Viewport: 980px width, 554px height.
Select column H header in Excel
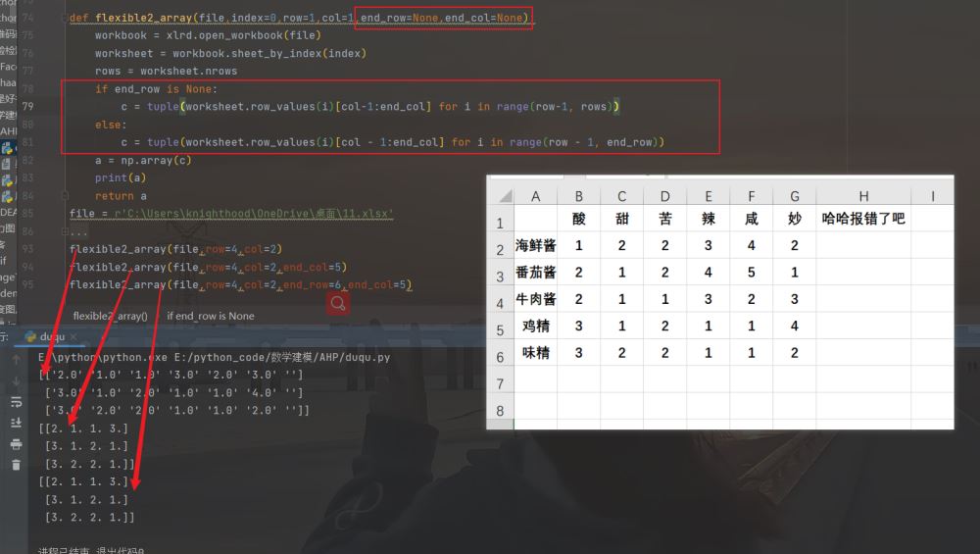(863, 196)
